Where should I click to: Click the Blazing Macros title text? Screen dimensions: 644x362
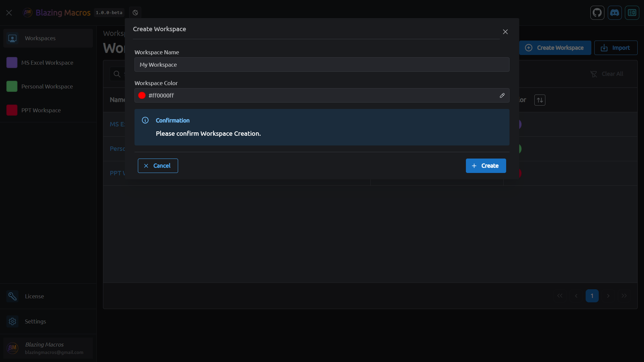(x=63, y=13)
